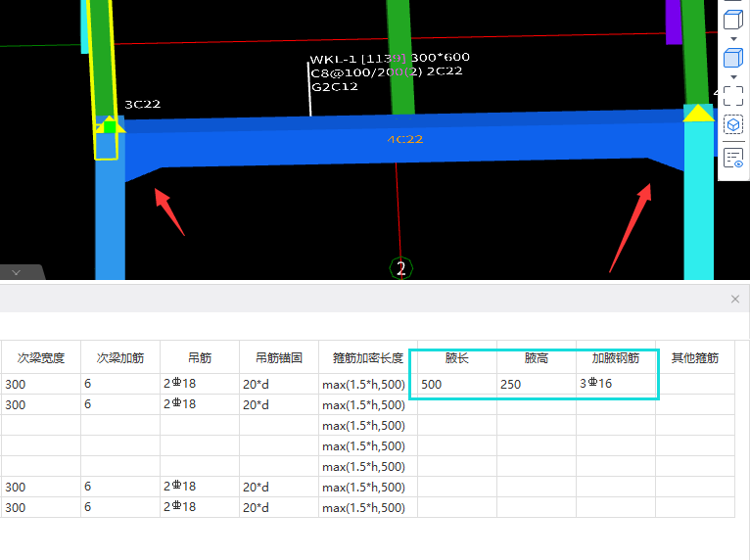Click the 次梁加筋 column header
This screenshot has width=750, height=560.
pos(120,357)
